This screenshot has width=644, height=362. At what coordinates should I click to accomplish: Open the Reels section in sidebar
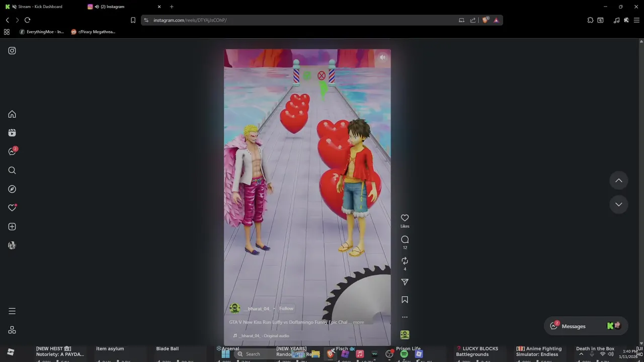click(12, 133)
